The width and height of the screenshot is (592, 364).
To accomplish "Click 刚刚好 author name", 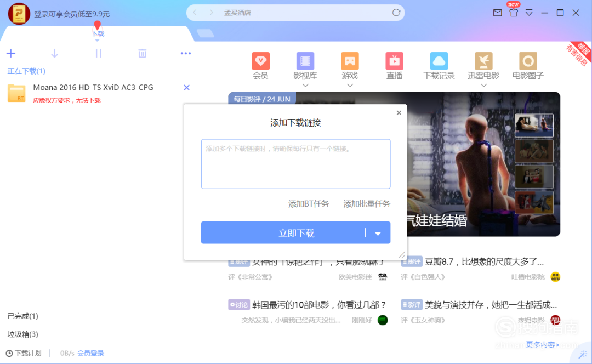I will [x=362, y=320].
